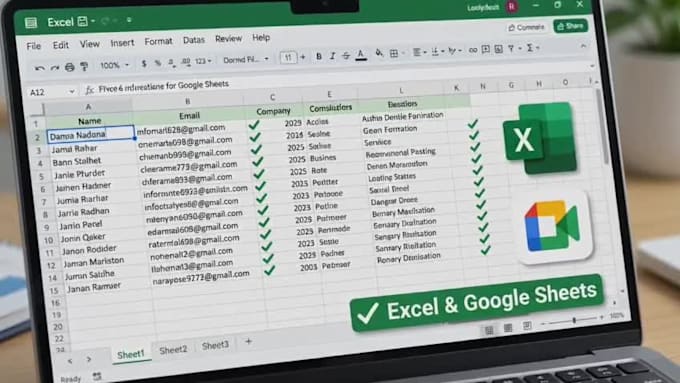The width and height of the screenshot is (680, 383).
Task: Click the increase font size plus icon
Action: tap(303, 57)
